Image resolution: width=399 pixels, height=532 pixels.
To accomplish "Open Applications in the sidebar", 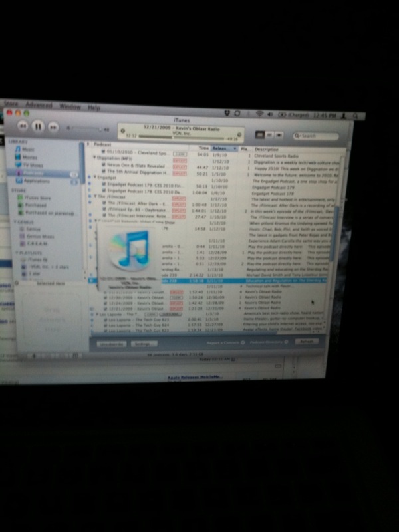I will tap(33, 181).
